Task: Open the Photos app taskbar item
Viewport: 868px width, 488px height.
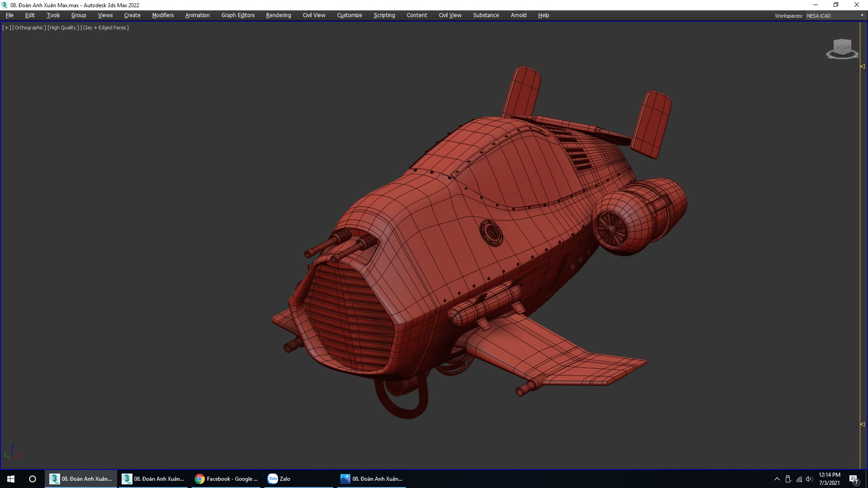Action: point(372,479)
